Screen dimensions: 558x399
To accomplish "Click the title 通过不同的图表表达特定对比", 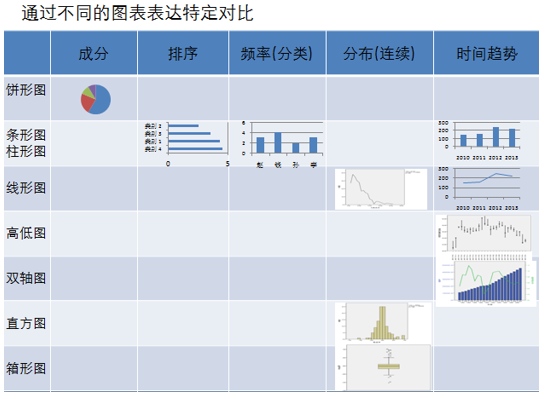I will click(137, 14).
